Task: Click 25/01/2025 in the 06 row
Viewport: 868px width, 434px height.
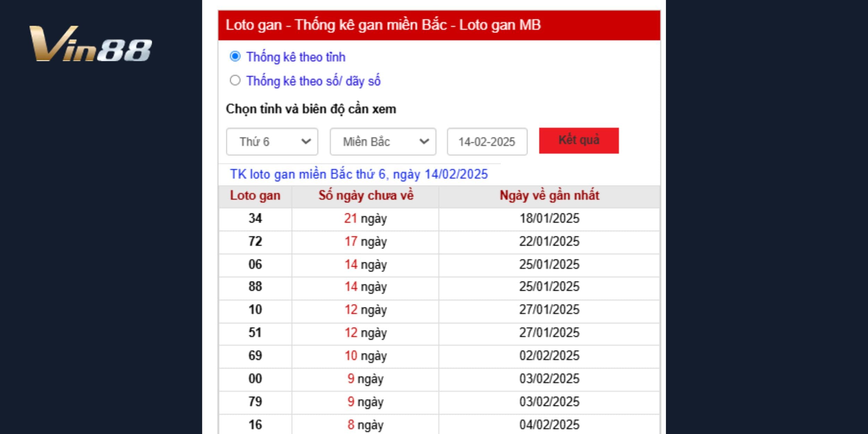Action: (550, 265)
